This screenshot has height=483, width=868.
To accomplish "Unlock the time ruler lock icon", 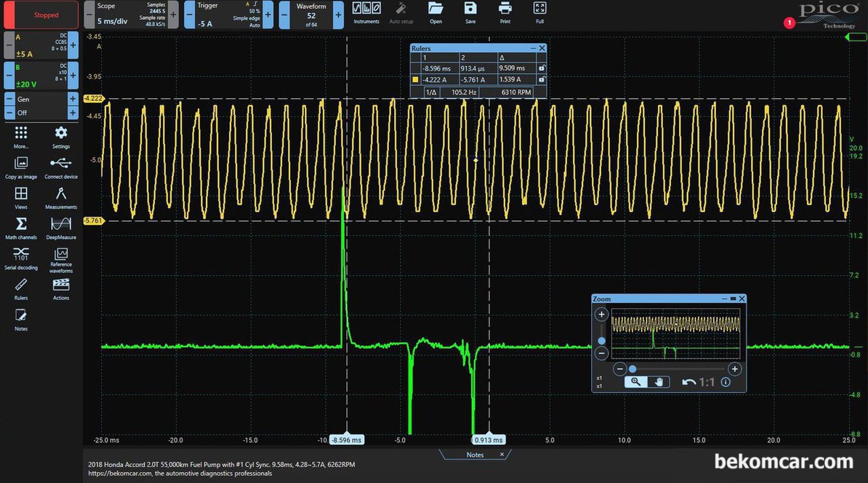I will point(541,68).
